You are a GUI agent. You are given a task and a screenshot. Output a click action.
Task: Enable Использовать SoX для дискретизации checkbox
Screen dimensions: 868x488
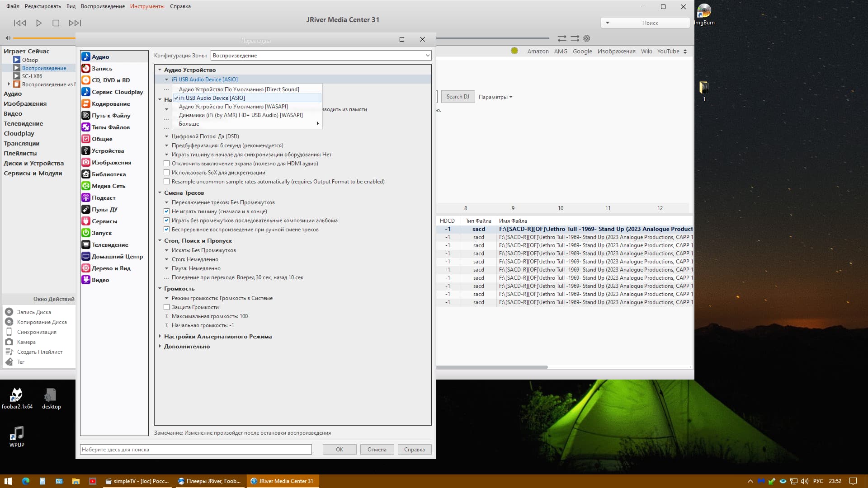[x=167, y=173]
